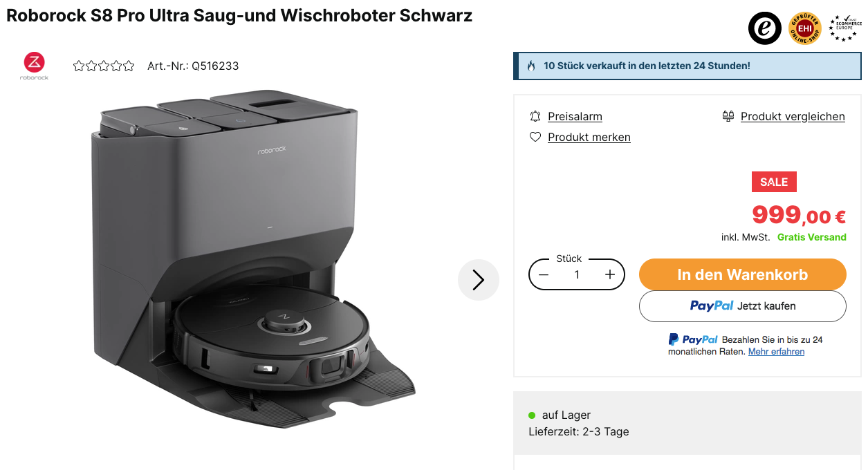Click the compare scales icon
The width and height of the screenshot is (868, 470).
[728, 116]
